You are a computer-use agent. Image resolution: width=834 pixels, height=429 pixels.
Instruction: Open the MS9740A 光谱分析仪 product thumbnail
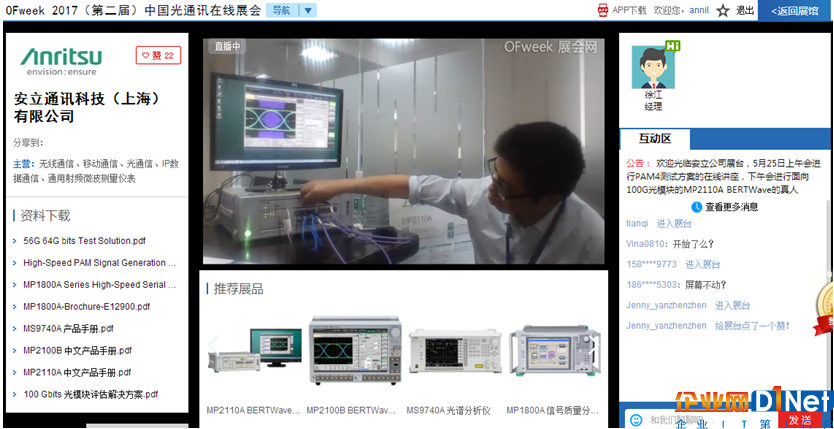click(x=455, y=351)
